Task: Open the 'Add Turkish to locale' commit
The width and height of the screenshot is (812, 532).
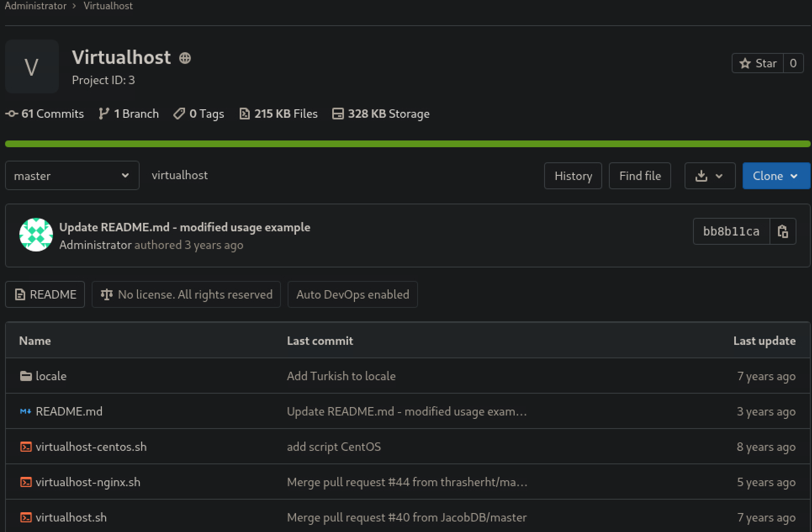Action: coord(341,376)
